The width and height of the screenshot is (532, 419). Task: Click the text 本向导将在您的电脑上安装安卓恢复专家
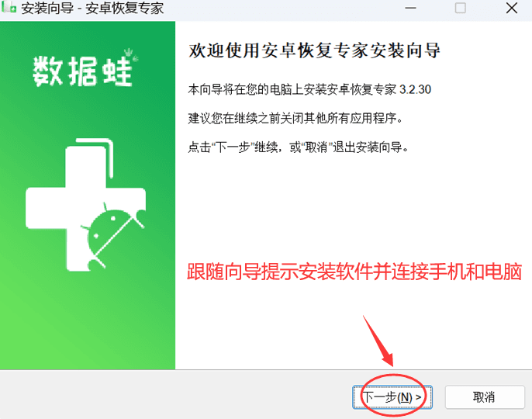[x=292, y=90]
